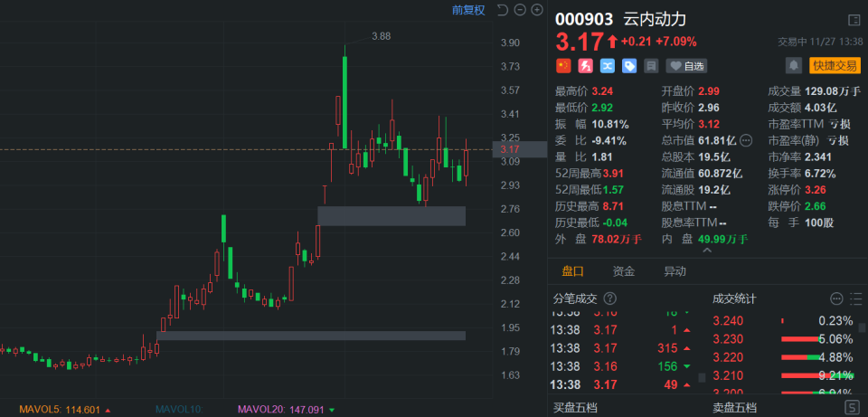Viewport: 868px width, 417px height.
Task: Open 快捷交易 quick trade
Action: point(835,65)
